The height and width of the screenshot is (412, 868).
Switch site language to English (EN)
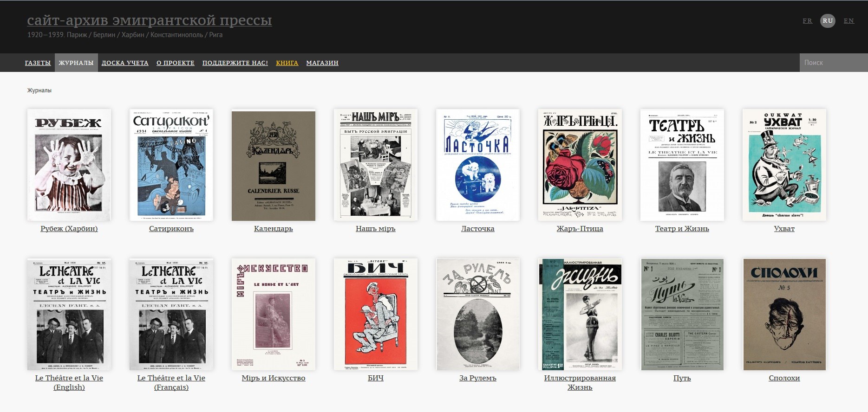pos(848,21)
